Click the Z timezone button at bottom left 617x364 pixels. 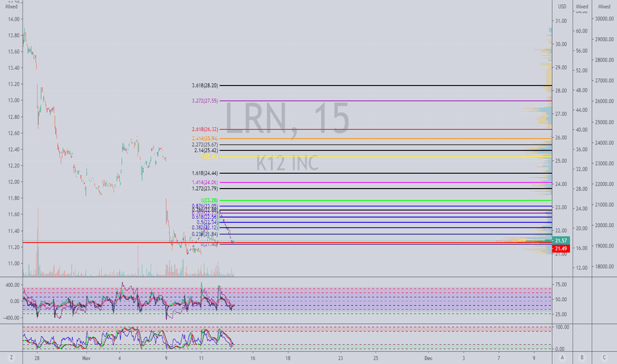pos(11,357)
